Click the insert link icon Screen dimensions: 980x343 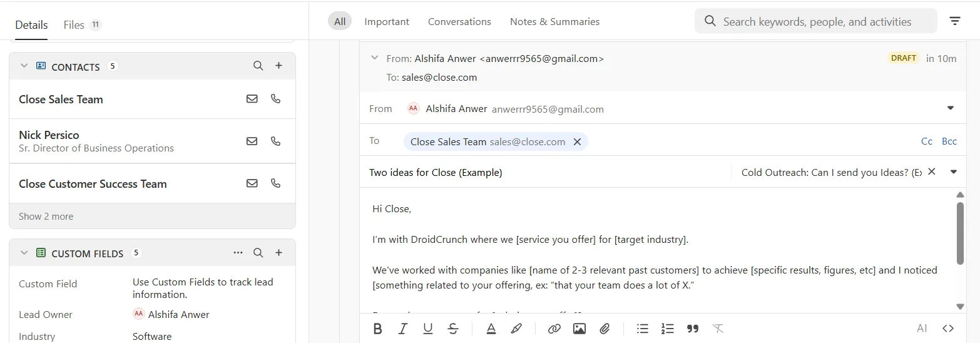tap(554, 329)
